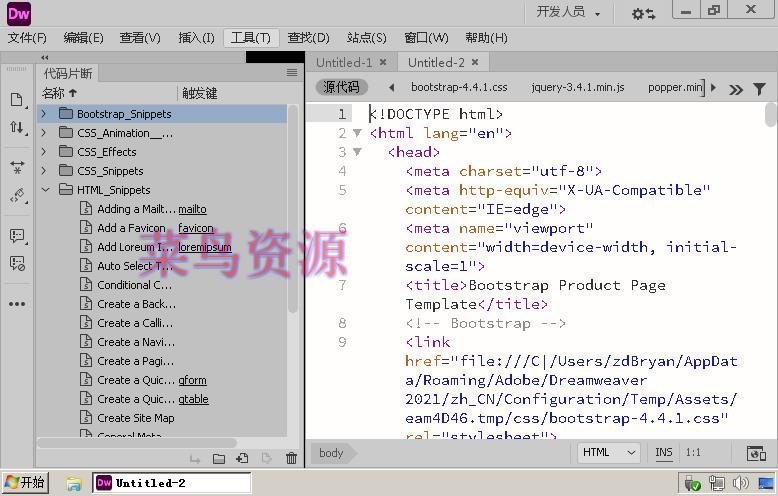Image resolution: width=778 pixels, height=496 pixels.
Task: Open sync settings gear icon
Action: pyautogui.click(x=643, y=14)
